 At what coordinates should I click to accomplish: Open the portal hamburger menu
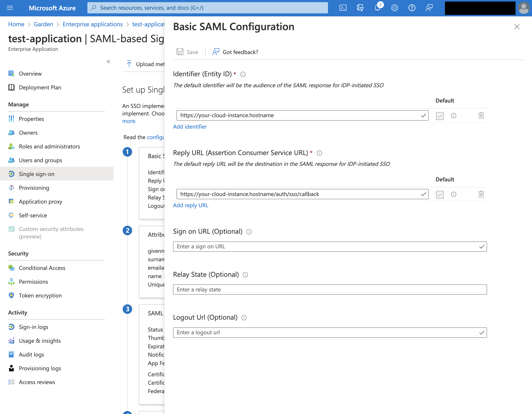(10, 8)
